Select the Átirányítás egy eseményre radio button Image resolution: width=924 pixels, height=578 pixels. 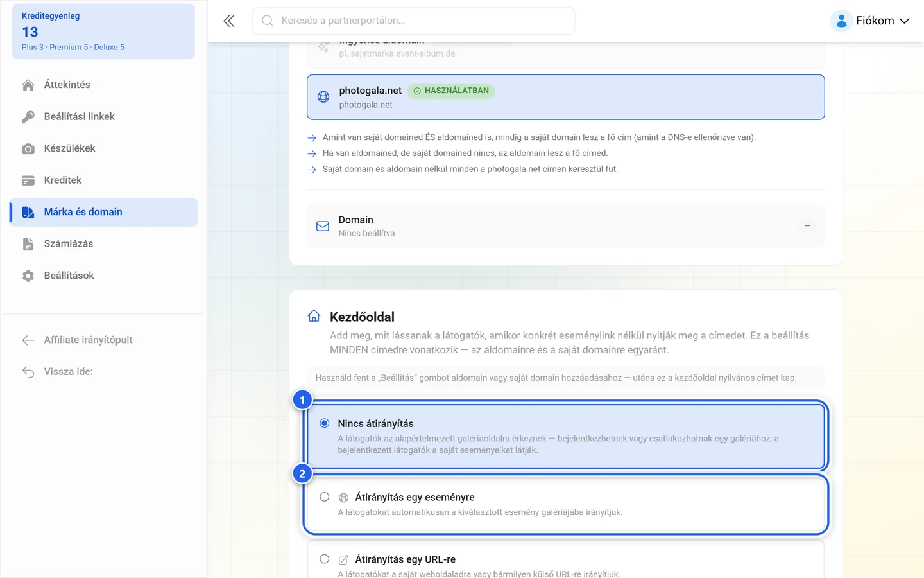click(x=325, y=496)
